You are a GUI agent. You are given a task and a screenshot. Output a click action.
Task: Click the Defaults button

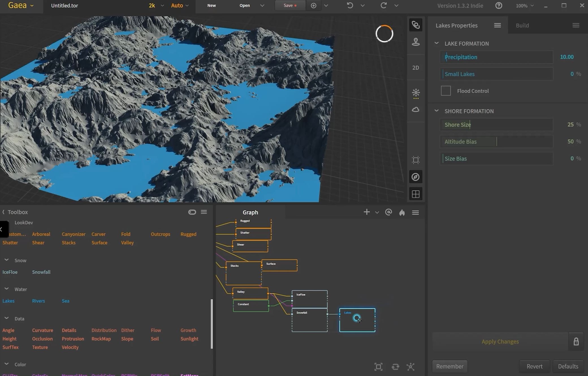pos(568,366)
